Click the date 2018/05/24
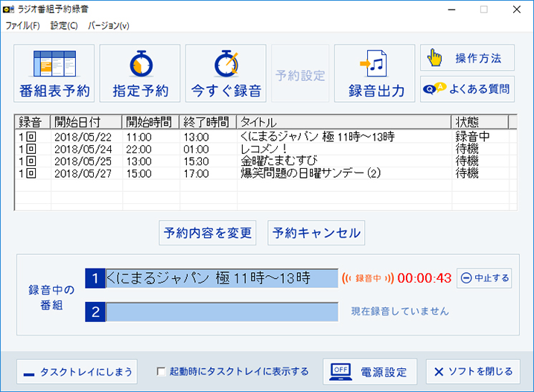The image size is (534, 392). coord(83,149)
